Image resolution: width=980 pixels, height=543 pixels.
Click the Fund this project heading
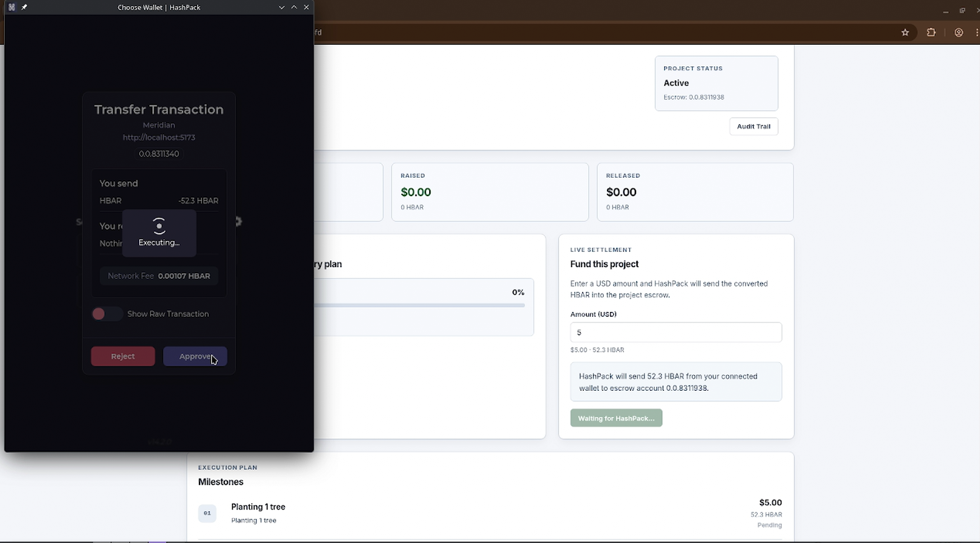click(604, 264)
